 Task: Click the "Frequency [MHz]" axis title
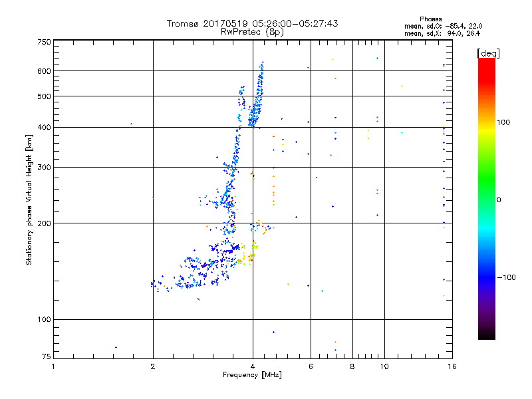(252, 375)
